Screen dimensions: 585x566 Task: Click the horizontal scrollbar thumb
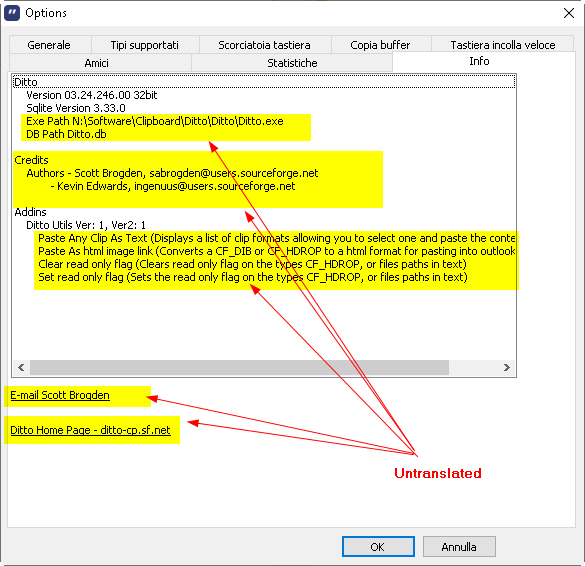click(x=239, y=368)
